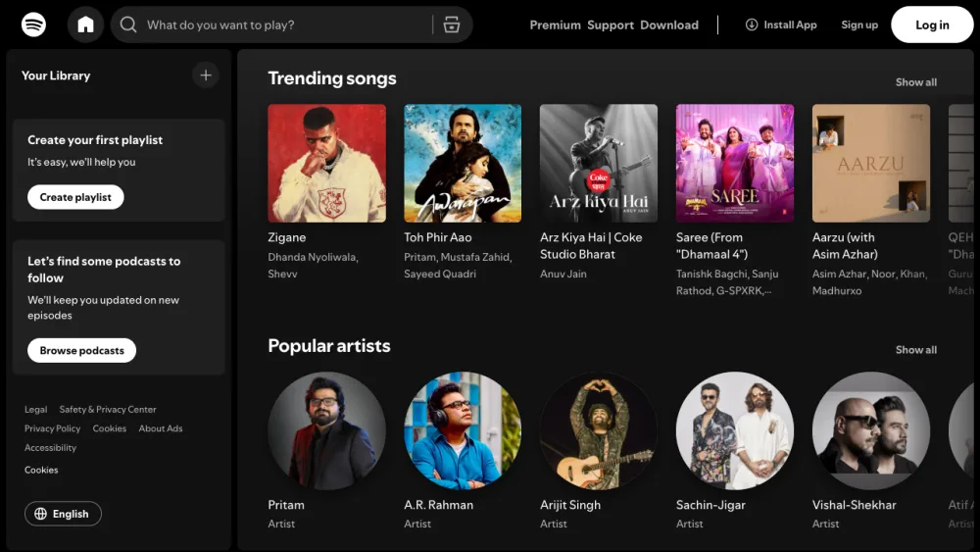The width and height of the screenshot is (980, 552).
Task: Open Cookies link below Accessibility
Action: (41, 470)
